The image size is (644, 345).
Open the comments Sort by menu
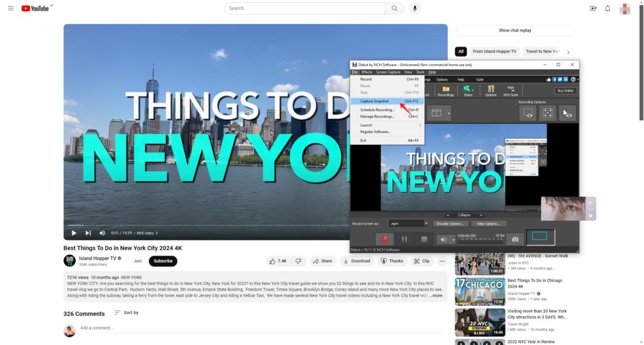(x=126, y=313)
